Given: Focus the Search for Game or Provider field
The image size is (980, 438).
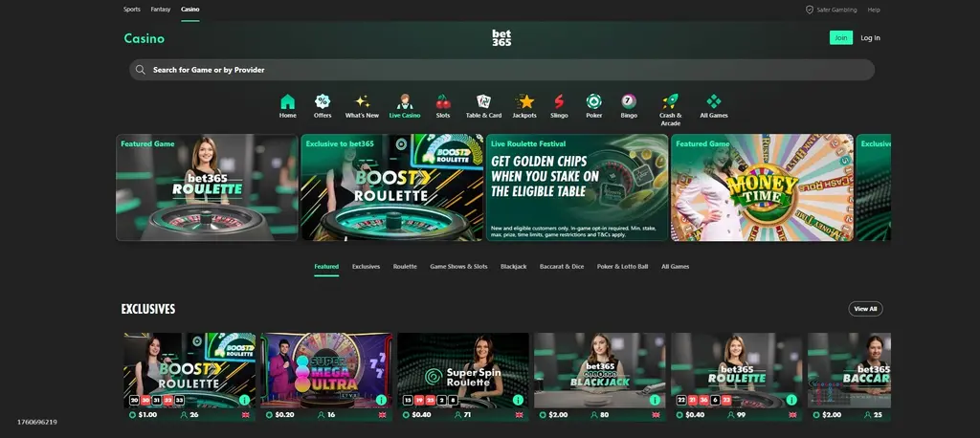Looking at the screenshot, I should (x=501, y=70).
